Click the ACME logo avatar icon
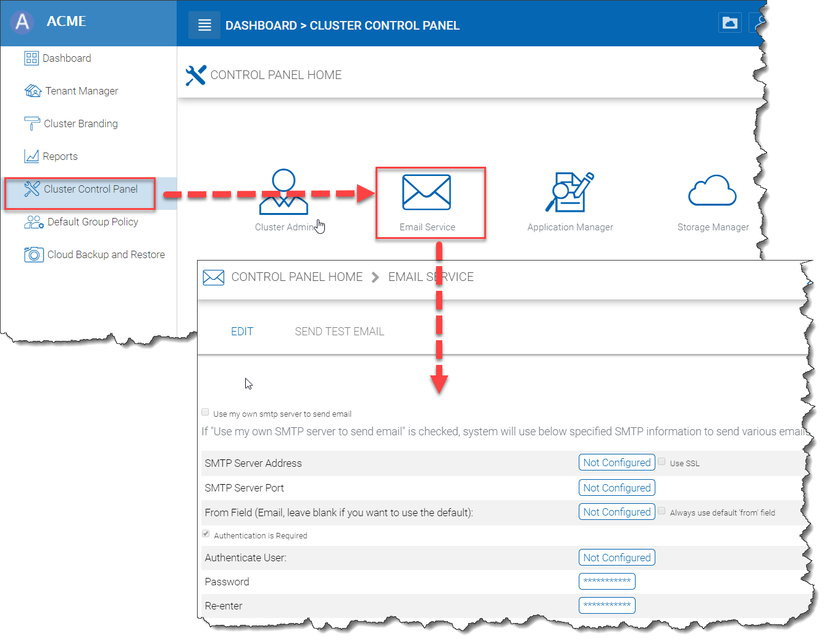 pyautogui.click(x=22, y=22)
